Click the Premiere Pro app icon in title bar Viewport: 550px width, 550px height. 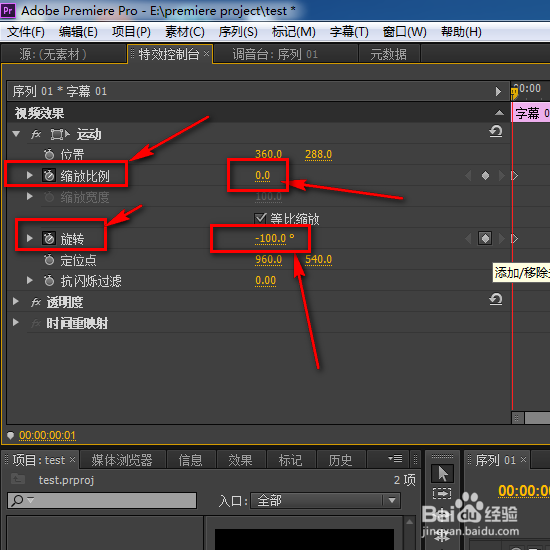(8, 10)
